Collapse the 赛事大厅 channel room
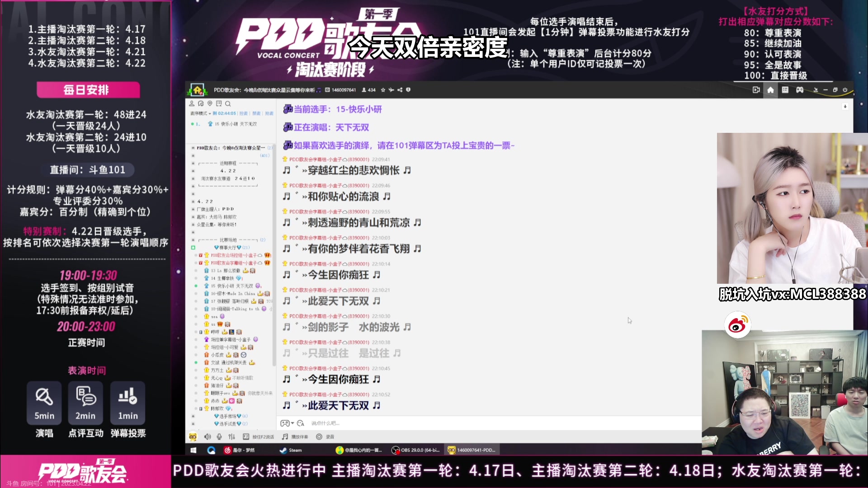Screen dimensions: 868x488 (193, 248)
